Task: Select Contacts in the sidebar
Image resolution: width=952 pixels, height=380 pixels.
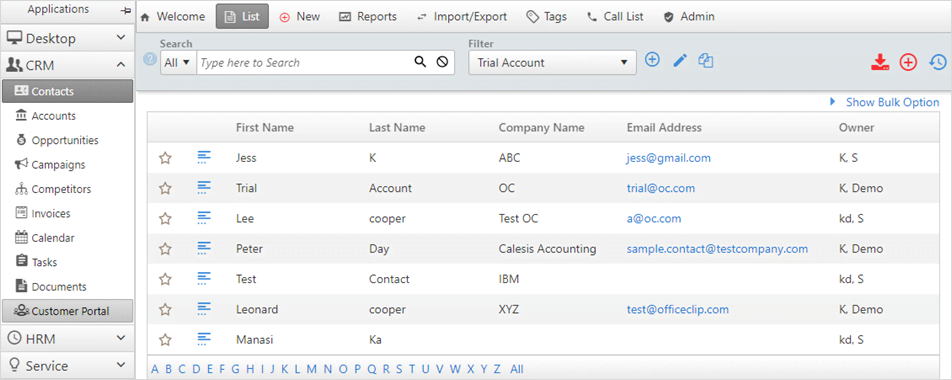Action: pos(67,91)
